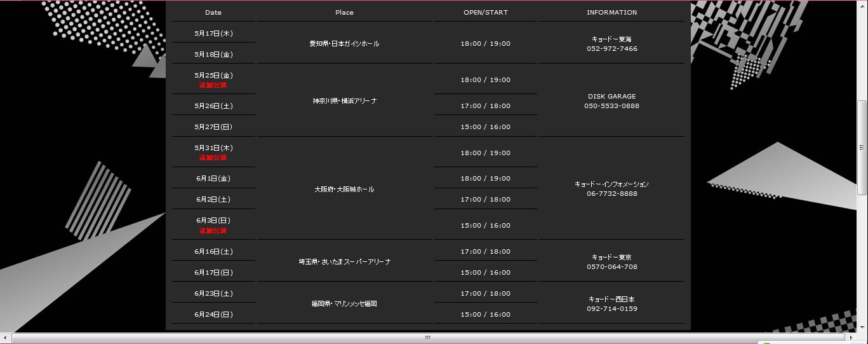Image resolution: width=868 pixels, height=344 pixels.
Task: Select the 大阪府・大阪城ホール venue cell
Action: pyautogui.click(x=344, y=189)
